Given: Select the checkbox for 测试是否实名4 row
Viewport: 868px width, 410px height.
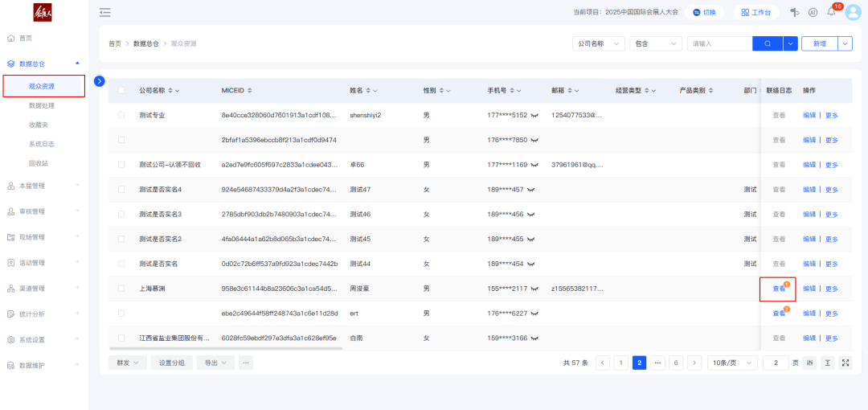Looking at the screenshot, I should point(121,190).
